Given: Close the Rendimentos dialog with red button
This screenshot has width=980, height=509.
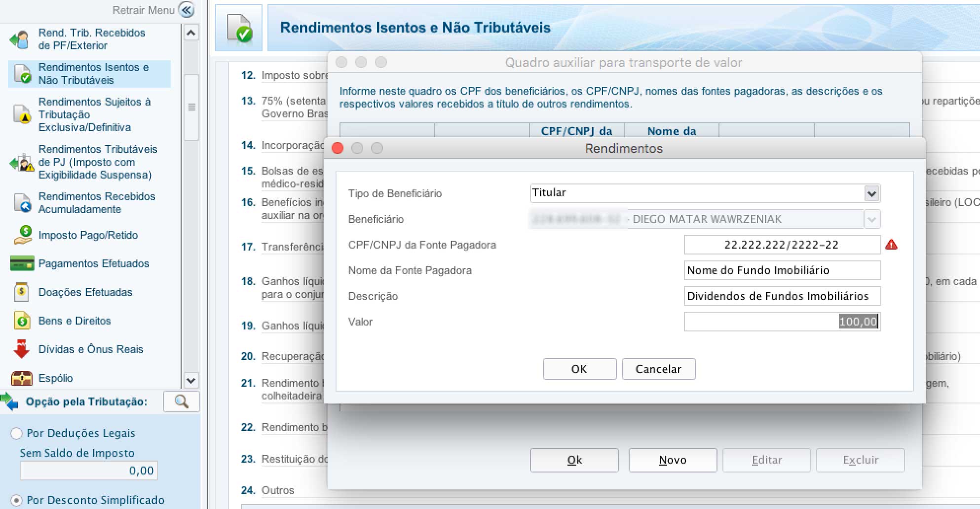Looking at the screenshot, I should tap(338, 148).
